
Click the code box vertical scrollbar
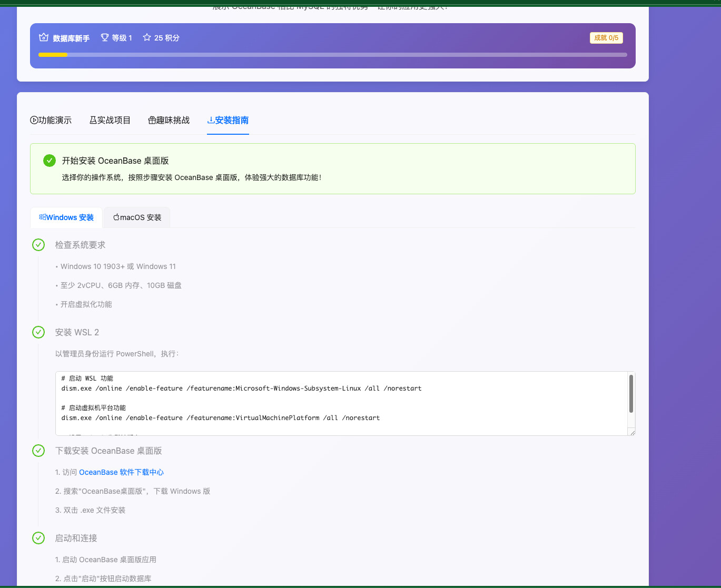tap(631, 393)
